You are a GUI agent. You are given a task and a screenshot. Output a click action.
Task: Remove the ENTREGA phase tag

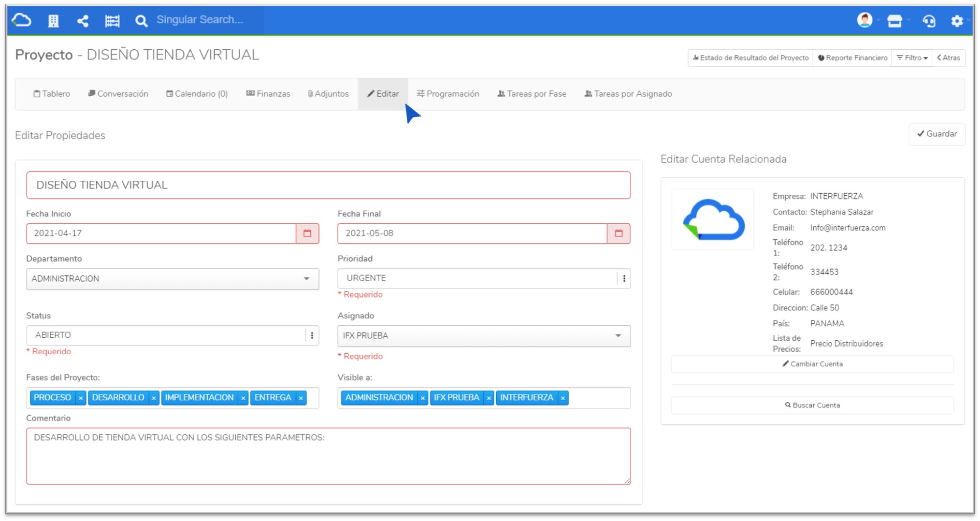coord(301,398)
